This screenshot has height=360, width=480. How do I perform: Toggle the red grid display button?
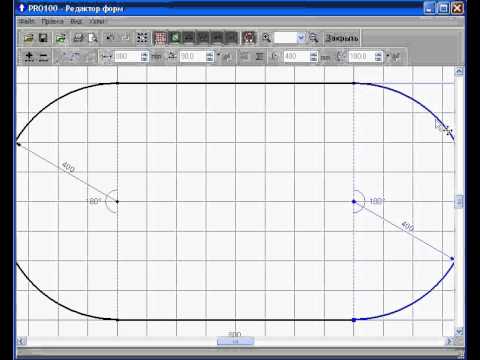coord(160,38)
